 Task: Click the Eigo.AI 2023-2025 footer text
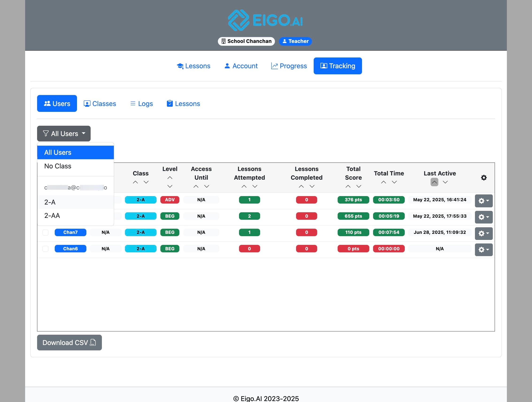[266, 398]
